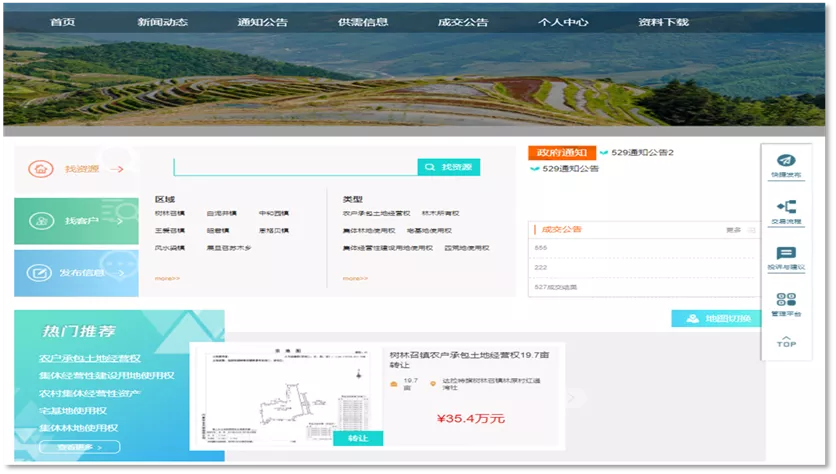Click the teal 找资源 search button
This screenshot has height=474, width=836.
tap(449, 167)
